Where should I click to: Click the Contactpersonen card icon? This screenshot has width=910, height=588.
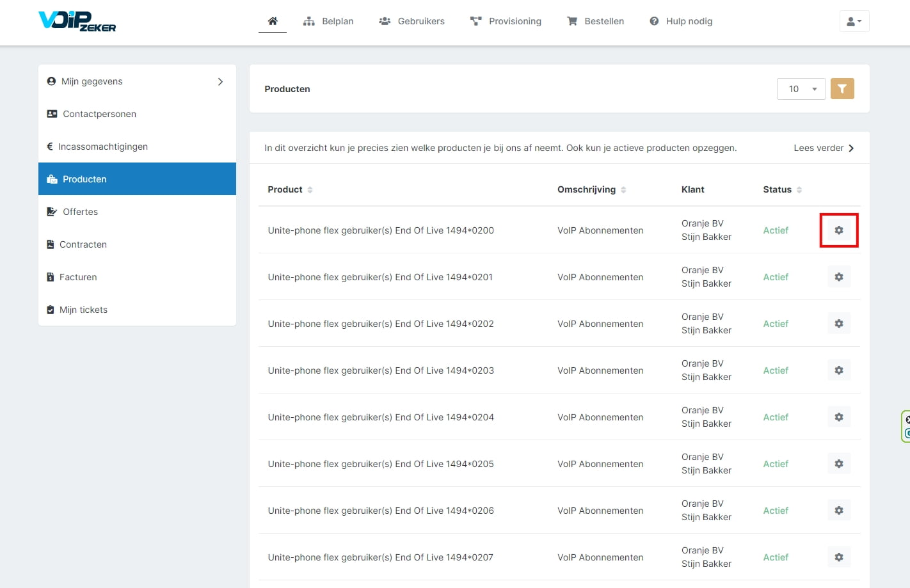pyautogui.click(x=52, y=114)
